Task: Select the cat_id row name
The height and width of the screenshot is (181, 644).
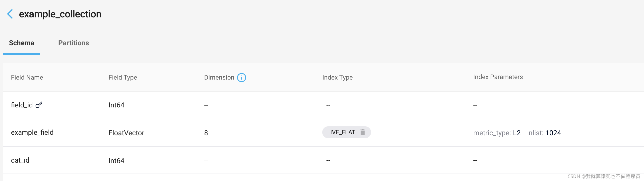Action: (20, 160)
